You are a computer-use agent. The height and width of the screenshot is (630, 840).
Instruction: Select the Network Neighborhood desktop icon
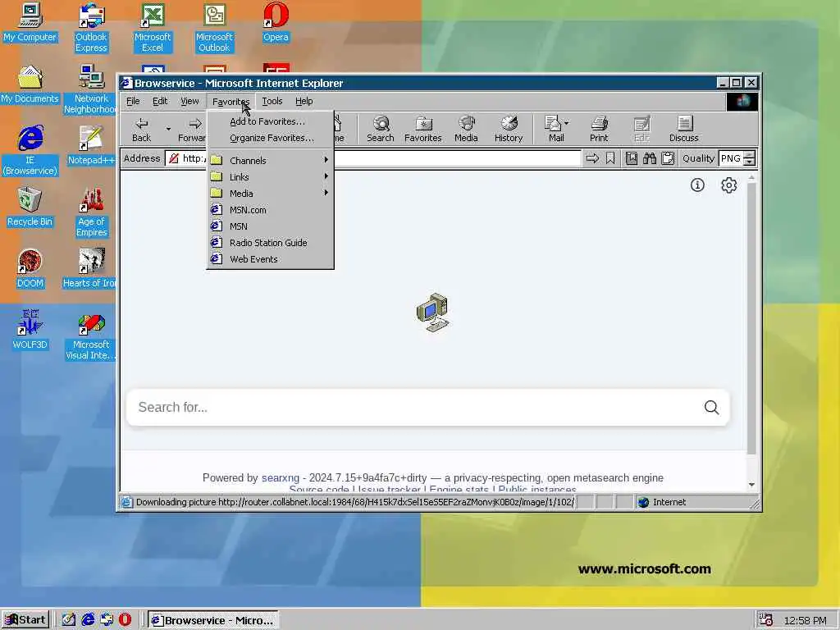click(90, 89)
